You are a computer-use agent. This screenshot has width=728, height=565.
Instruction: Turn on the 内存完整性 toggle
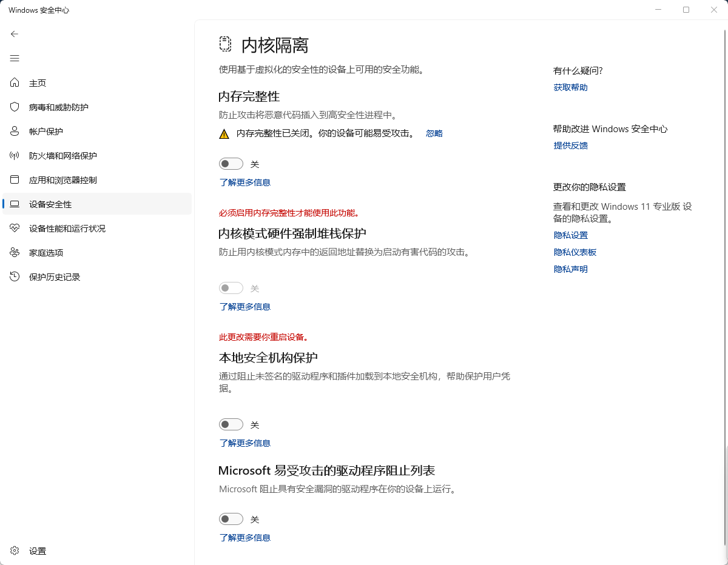coord(231,164)
